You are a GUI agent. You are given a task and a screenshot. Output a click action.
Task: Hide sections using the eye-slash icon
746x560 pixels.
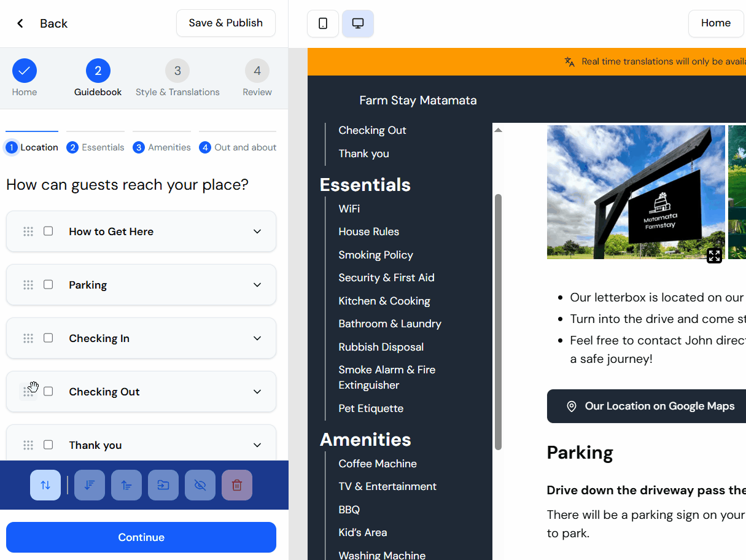click(x=200, y=484)
